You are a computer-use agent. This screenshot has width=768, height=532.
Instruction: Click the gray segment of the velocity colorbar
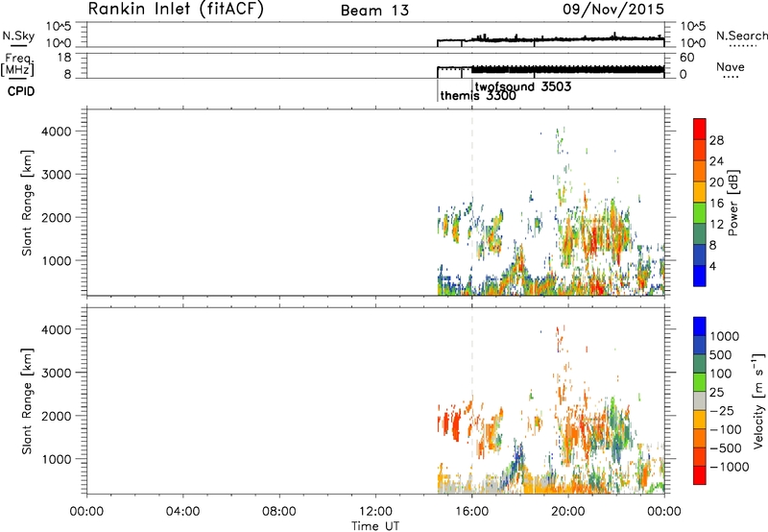[x=700, y=401]
